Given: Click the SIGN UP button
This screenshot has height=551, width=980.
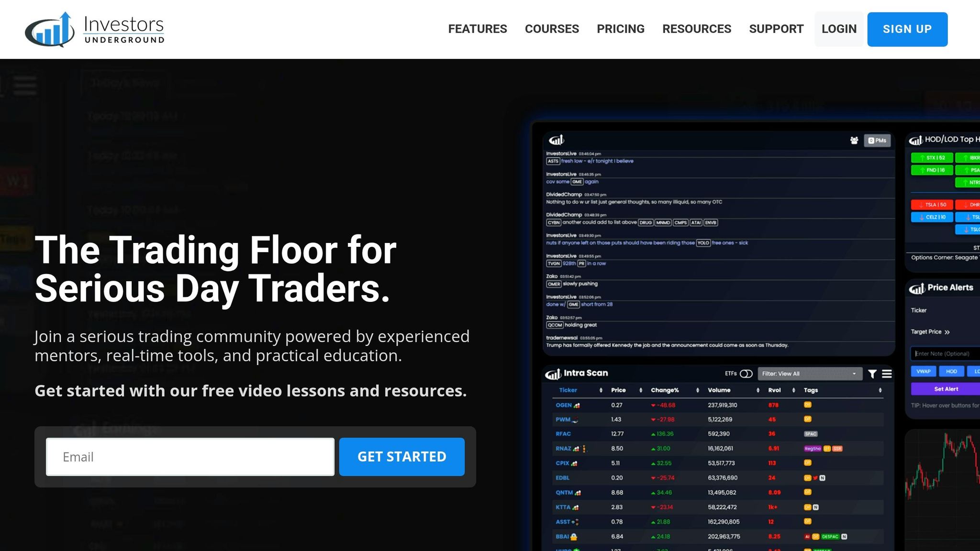Looking at the screenshot, I should 907,29.
